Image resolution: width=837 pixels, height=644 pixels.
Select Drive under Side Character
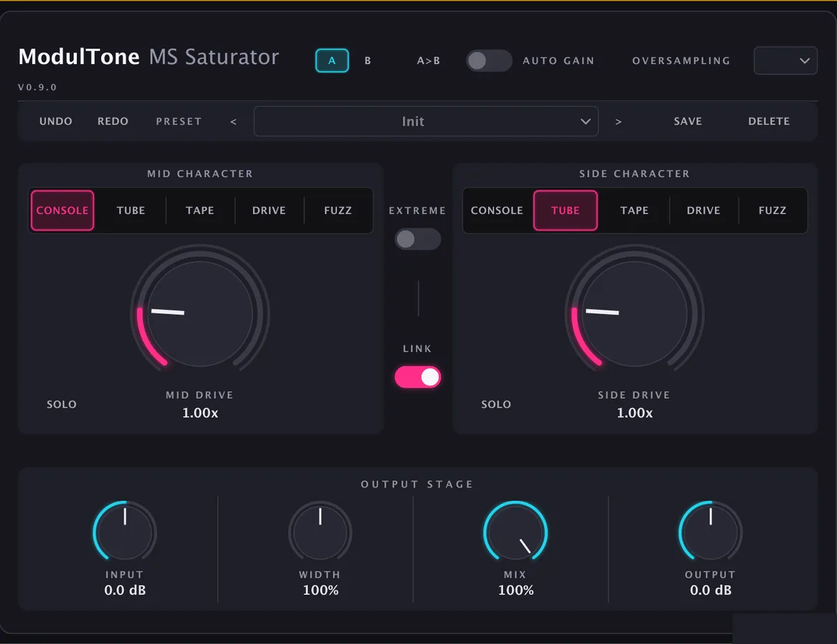pyautogui.click(x=704, y=210)
